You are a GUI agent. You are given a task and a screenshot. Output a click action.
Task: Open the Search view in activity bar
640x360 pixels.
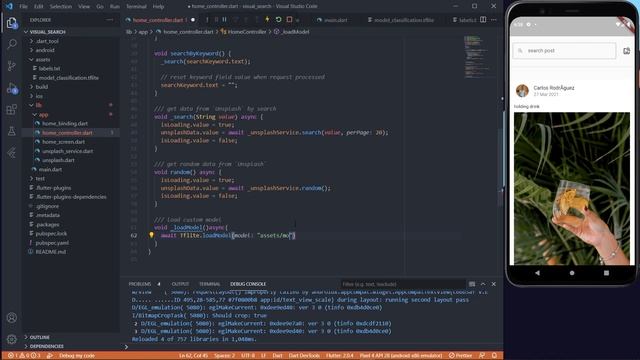tap(11, 44)
